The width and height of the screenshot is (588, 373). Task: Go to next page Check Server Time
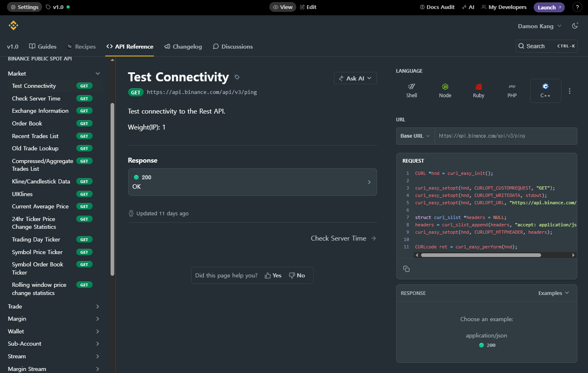[343, 238]
